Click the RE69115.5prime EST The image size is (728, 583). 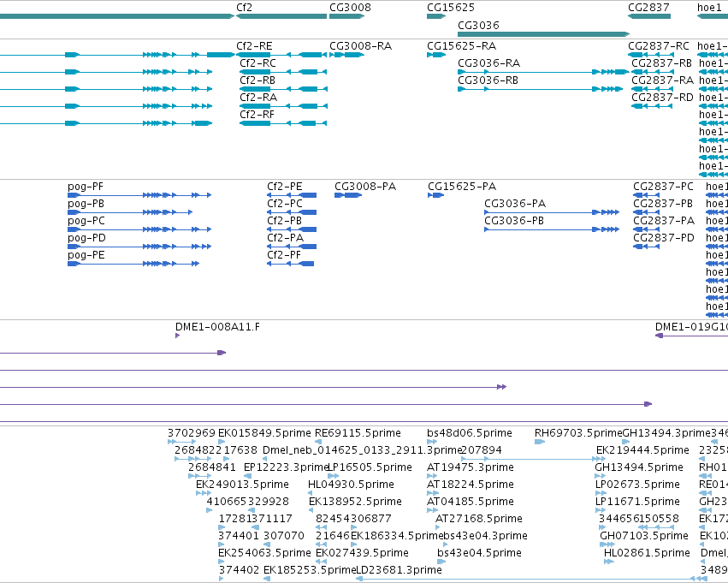pos(320,442)
